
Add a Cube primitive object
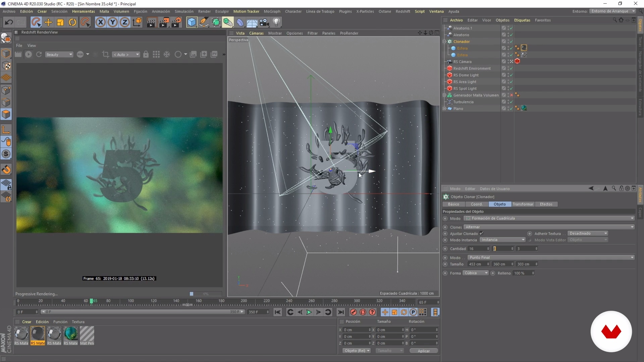[192, 22]
